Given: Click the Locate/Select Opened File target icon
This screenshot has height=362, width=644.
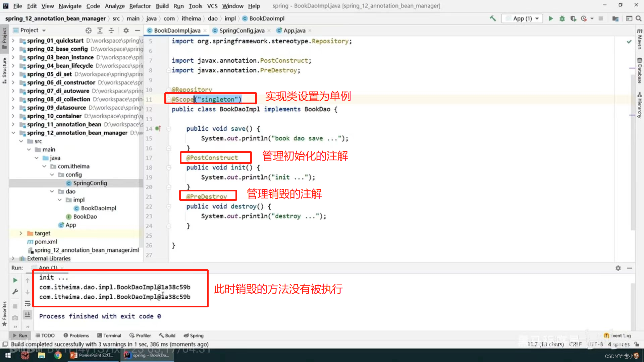Looking at the screenshot, I should (x=88, y=31).
